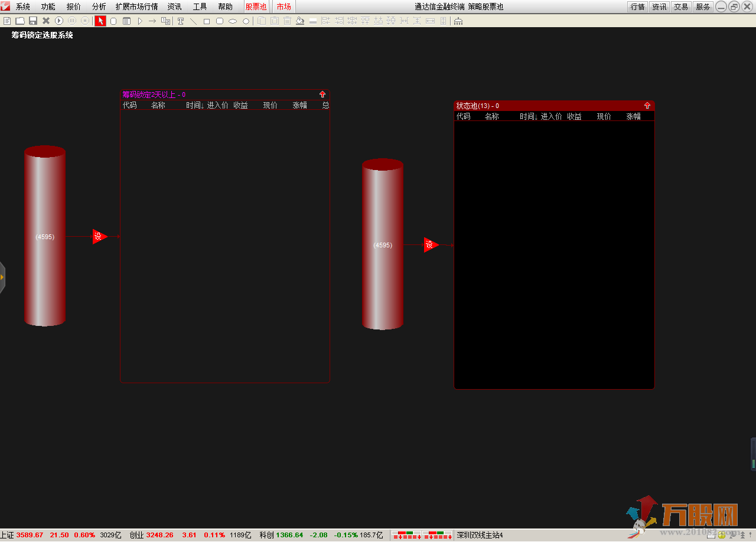The height and width of the screenshot is (542, 756).
Task: Select the arrow connector tool
Action: [152, 21]
